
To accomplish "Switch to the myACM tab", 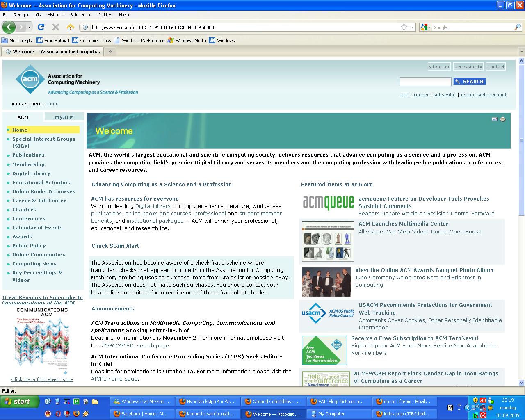I will point(64,117).
